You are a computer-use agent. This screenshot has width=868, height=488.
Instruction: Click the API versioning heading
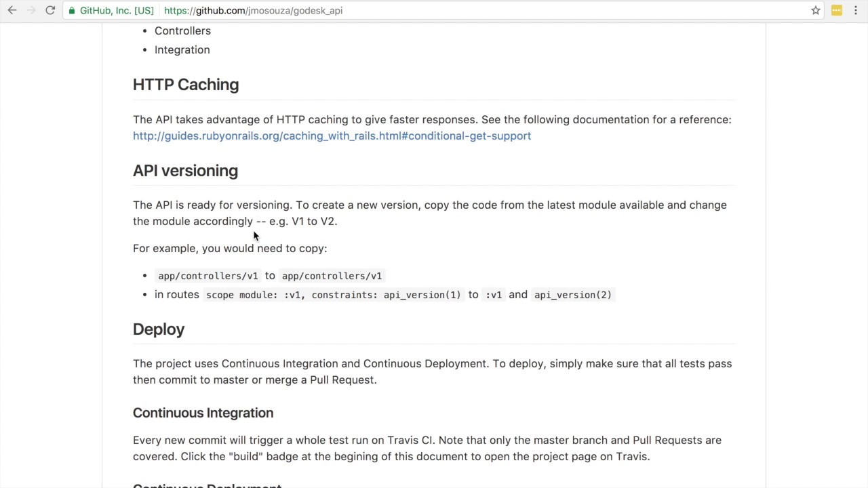pyautogui.click(x=185, y=171)
